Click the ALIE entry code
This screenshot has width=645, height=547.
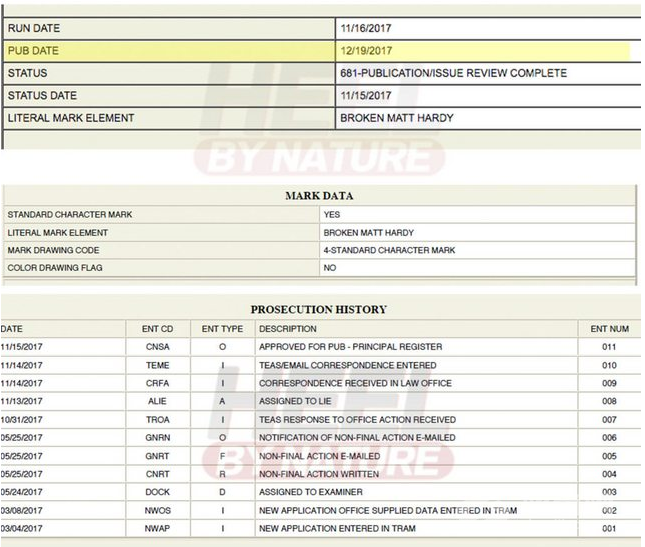(158, 401)
